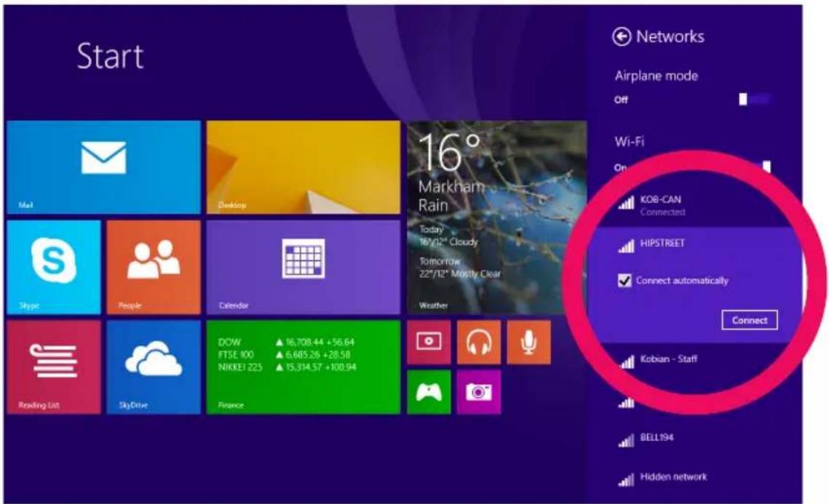Viewport: 829px width, 504px height.
Task: Click KOB-CAN signal strength icon
Action: (x=626, y=202)
